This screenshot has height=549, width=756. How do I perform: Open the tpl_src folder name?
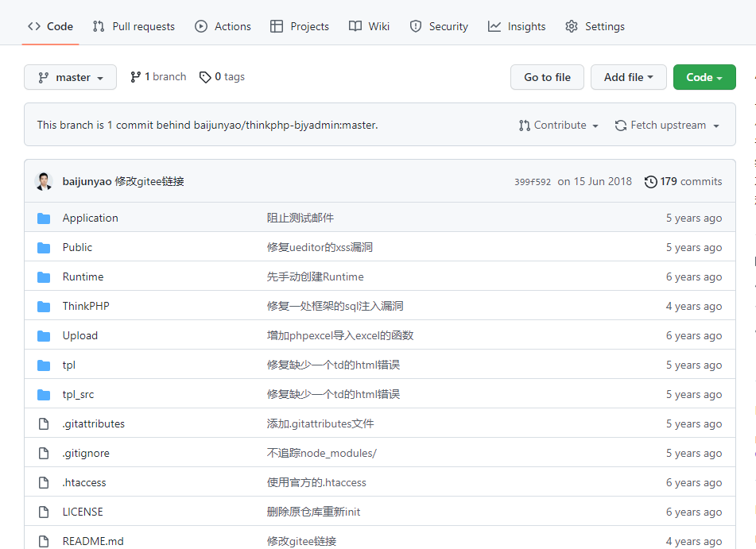click(78, 394)
